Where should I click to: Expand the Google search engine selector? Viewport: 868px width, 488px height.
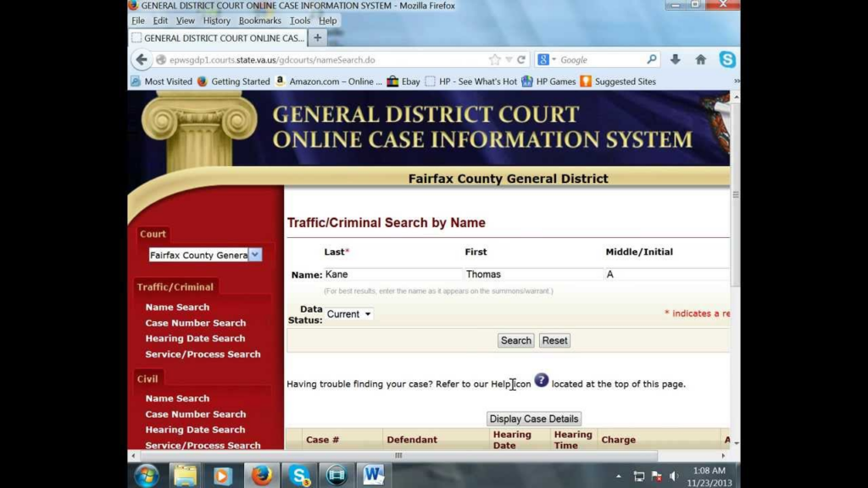click(548, 60)
